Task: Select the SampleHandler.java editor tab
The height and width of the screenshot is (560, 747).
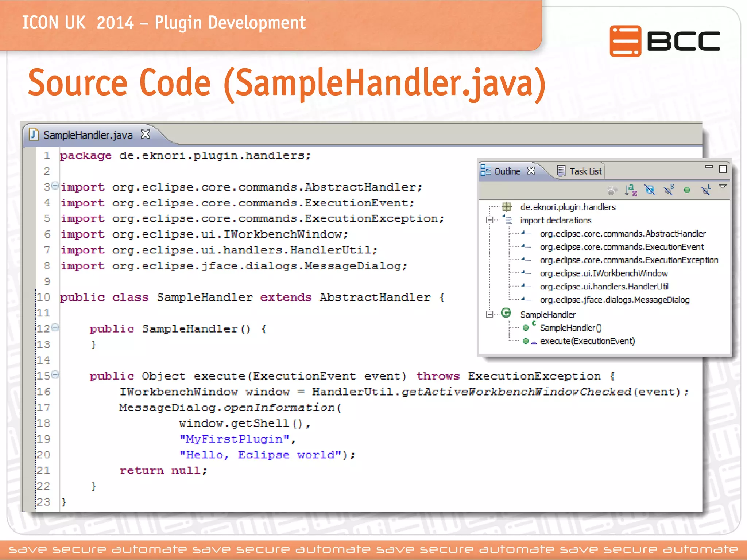Action: (88, 135)
